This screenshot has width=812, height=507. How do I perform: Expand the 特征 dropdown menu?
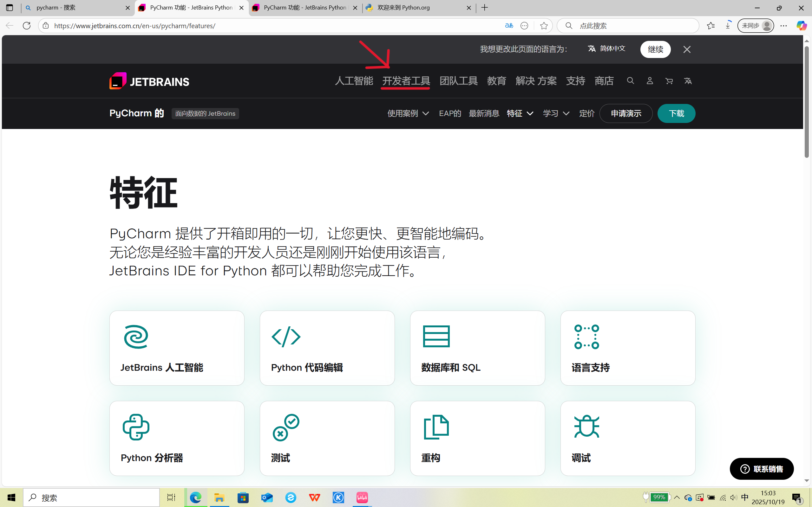click(520, 113)
